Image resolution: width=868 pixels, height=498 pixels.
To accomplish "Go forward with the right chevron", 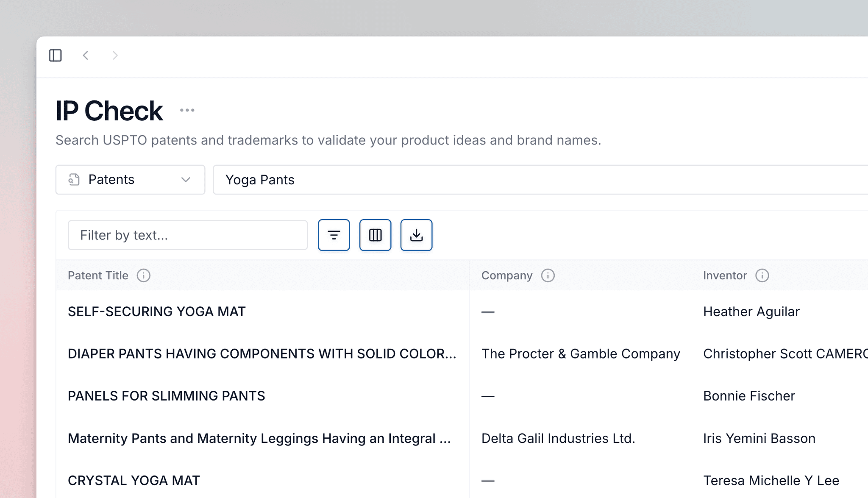I will [115, 56].
